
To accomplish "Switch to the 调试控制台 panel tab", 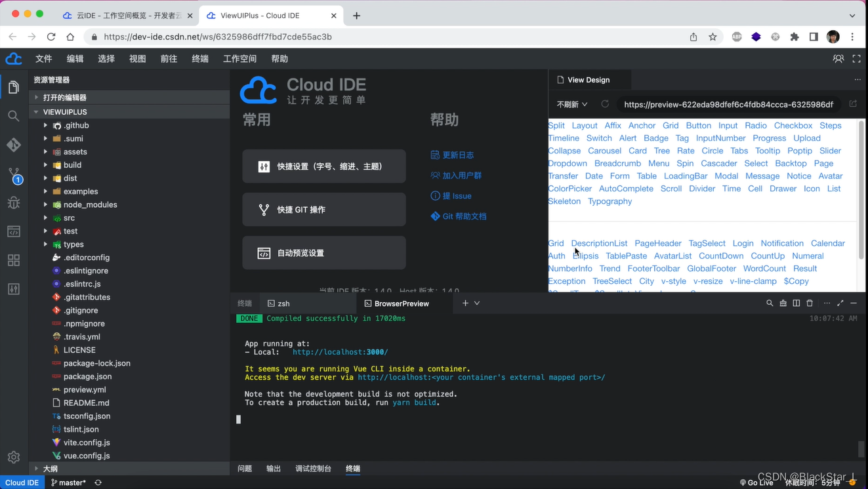I will click(314, 469).
